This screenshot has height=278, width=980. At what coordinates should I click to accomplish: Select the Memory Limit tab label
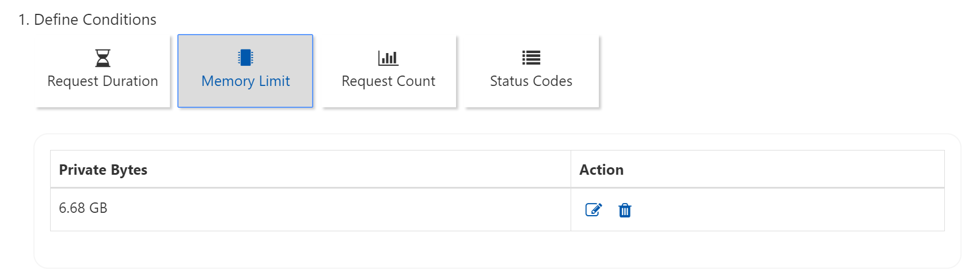click(x=245, y=81)
